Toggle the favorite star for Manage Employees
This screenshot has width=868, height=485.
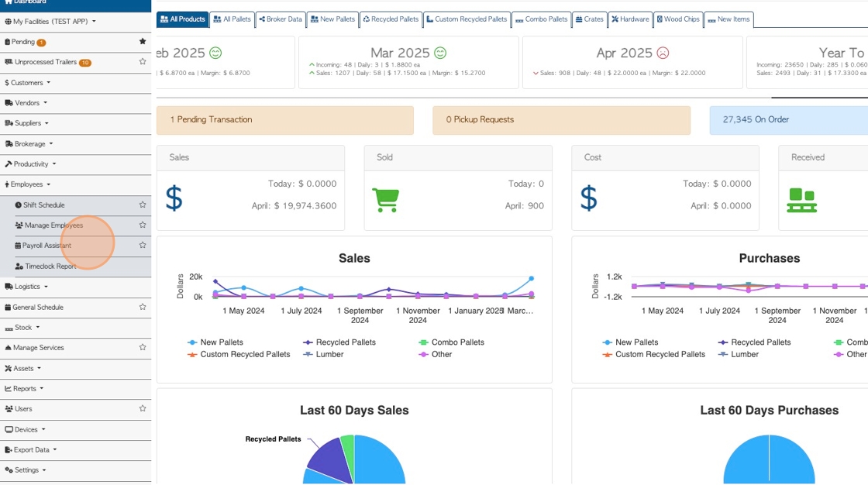click(x=143, y=225)
